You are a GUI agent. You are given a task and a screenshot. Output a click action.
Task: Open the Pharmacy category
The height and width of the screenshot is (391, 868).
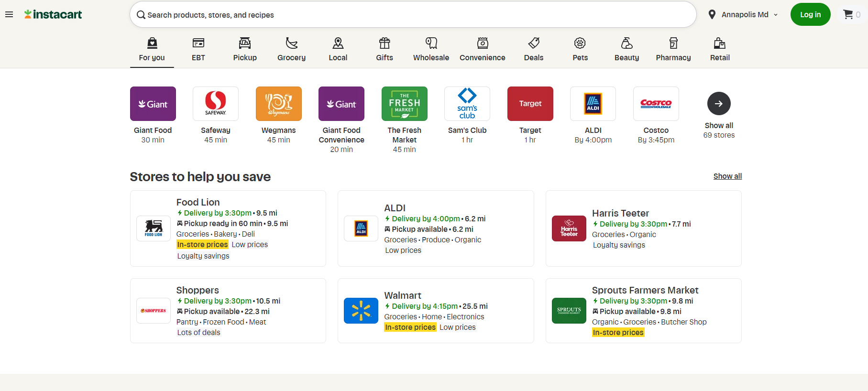pos(673,49)
